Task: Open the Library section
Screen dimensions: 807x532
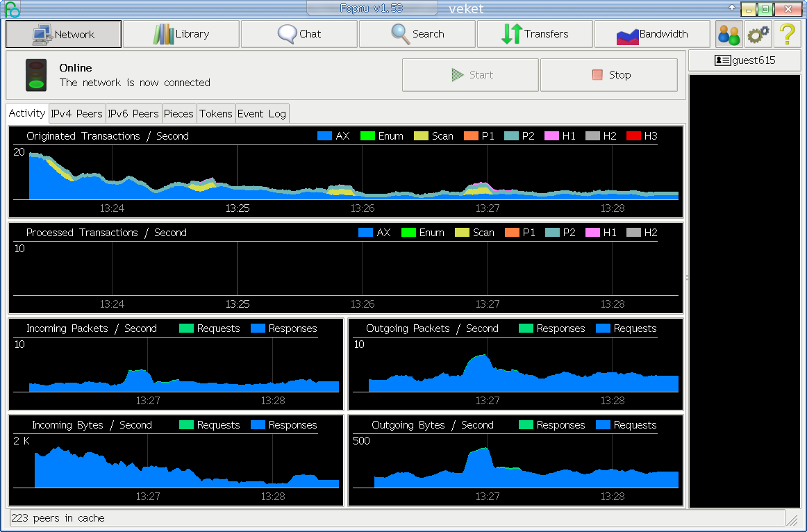Action: click(x=181, y=34)
